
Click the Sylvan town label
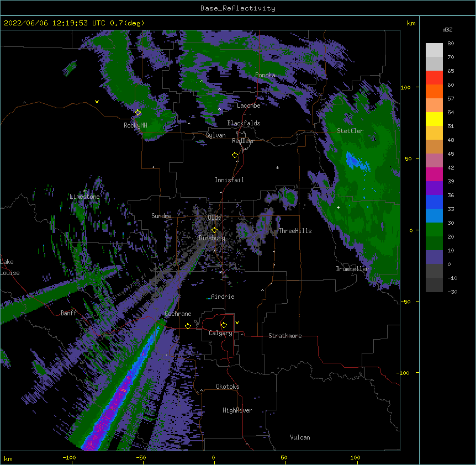[215, 135]
